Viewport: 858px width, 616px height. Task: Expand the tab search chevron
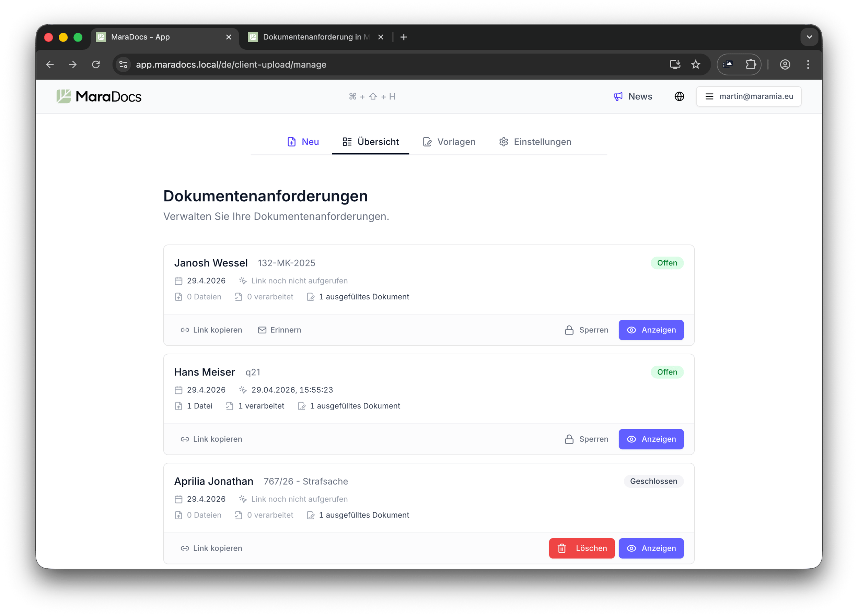(809, 37)
